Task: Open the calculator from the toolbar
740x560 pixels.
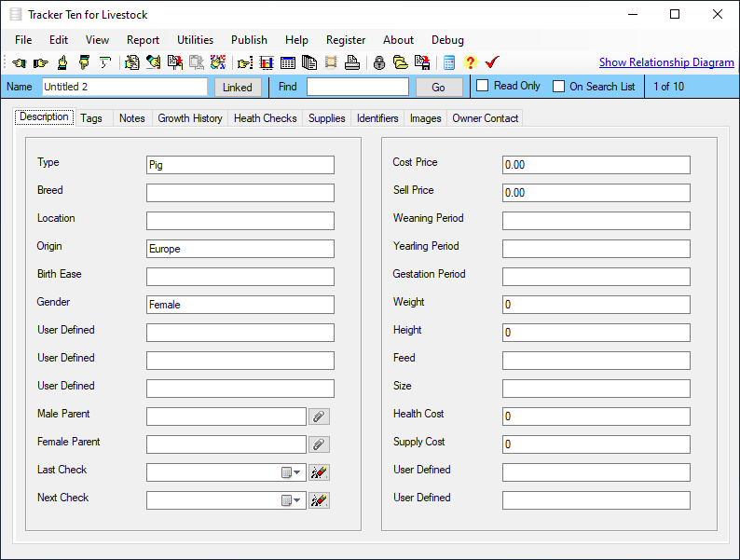Action: tap(449, 62)
